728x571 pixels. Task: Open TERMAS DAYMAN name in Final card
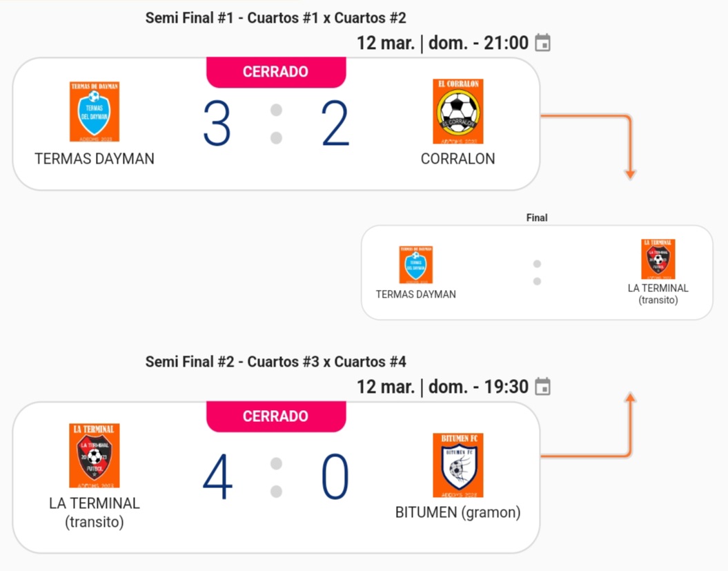415,294
